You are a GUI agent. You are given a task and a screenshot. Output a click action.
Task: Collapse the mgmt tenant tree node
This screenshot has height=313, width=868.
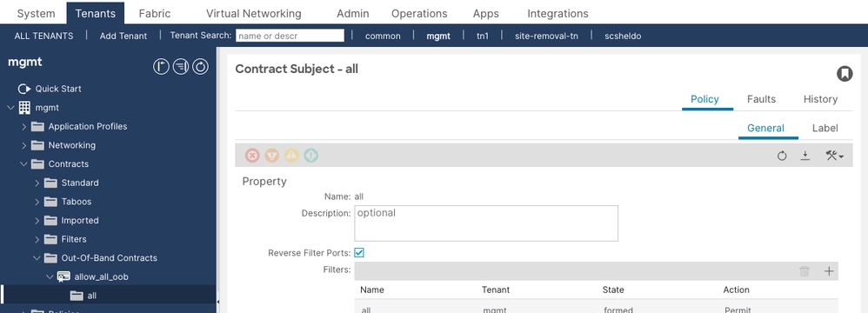(x=11, y=107)
